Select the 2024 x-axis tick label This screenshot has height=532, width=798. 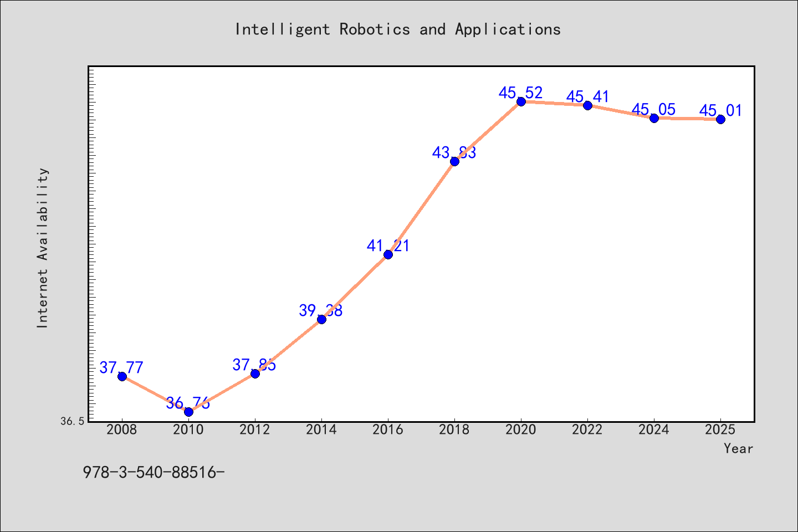point(654,430)
